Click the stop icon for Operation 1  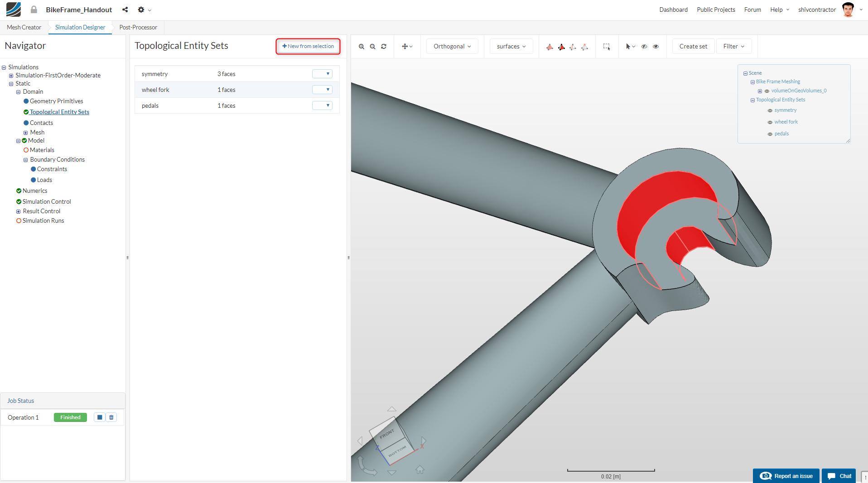pos(100,417)
